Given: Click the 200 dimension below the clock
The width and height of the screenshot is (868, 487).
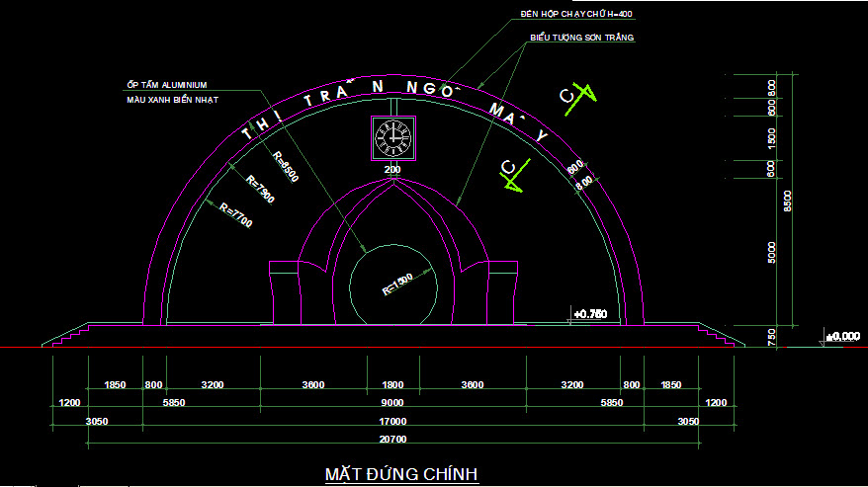Looking at the screenshot, I should point(392,171).
